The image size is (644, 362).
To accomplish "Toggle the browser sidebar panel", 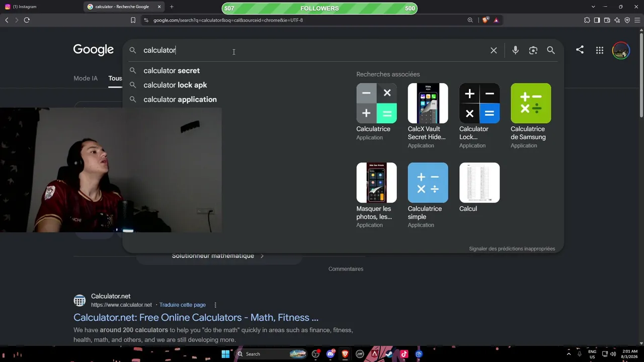I will pos(597,20).
